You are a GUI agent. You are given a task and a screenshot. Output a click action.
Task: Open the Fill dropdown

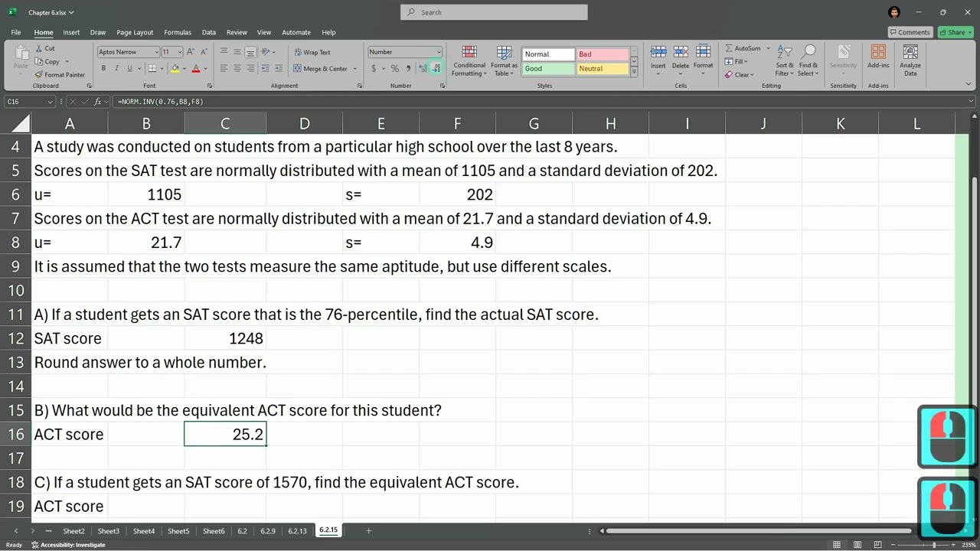(x=736, y=62)
